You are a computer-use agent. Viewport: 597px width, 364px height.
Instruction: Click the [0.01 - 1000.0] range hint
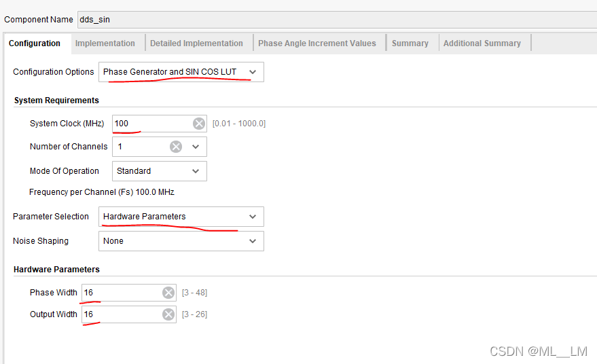point(239,124)
